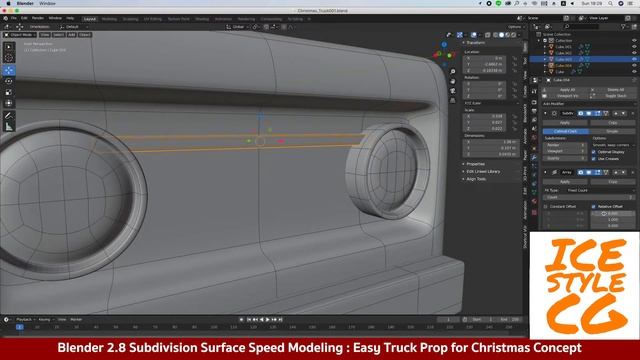The image size is (640, 360).
Task: Select the Annotate tool
Action: coord(9,116)
